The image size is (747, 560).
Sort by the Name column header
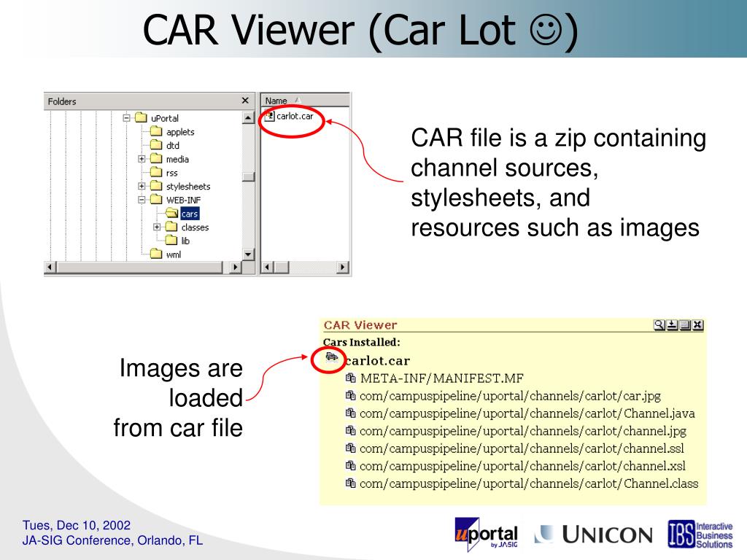tap(305, 101)
